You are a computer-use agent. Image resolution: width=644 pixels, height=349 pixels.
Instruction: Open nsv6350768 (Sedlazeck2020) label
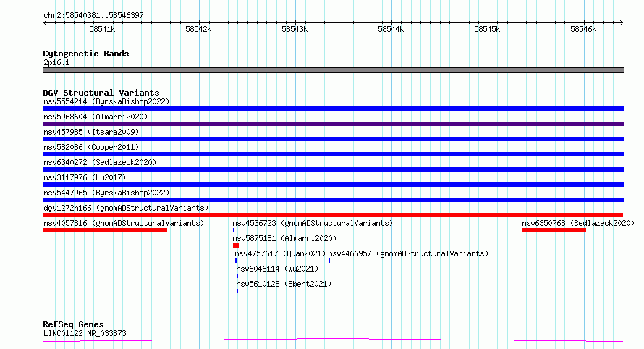578,223
